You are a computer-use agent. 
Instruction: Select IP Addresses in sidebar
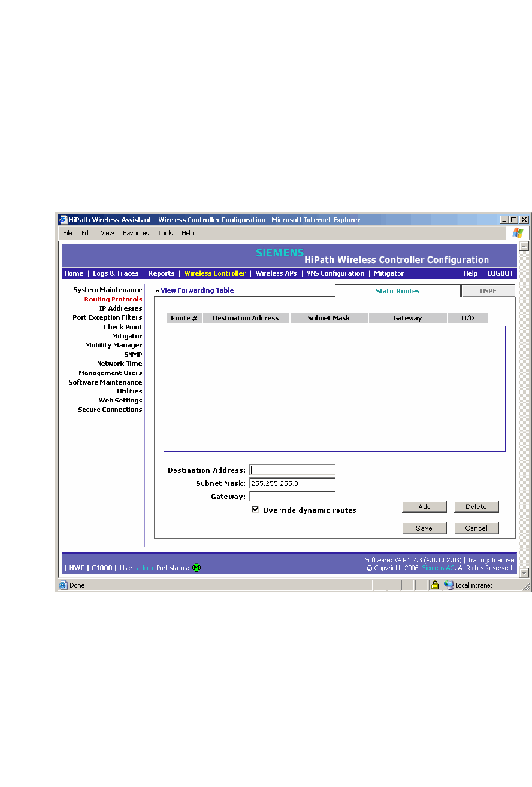(121, 308)
